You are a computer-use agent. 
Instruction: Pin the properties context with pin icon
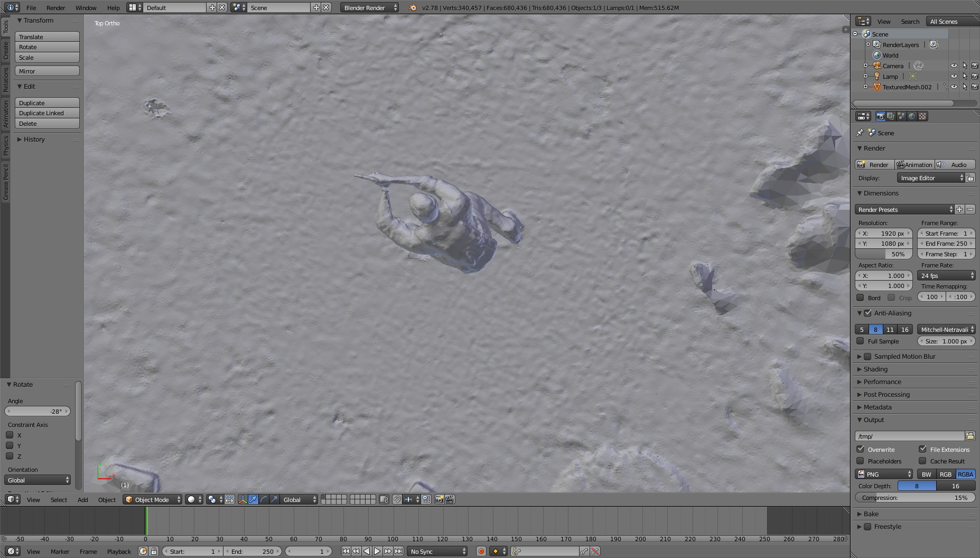(x=860, y=133)
